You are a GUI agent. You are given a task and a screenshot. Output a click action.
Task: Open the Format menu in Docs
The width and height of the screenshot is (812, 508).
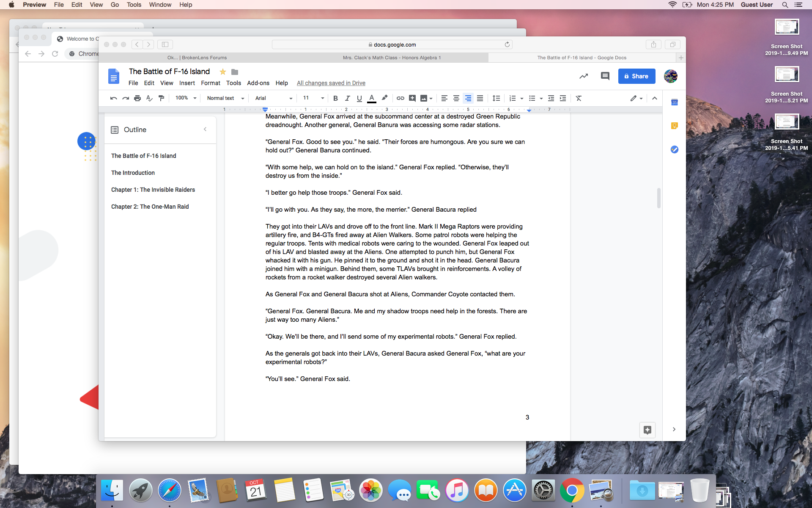[x=211, y=83]
